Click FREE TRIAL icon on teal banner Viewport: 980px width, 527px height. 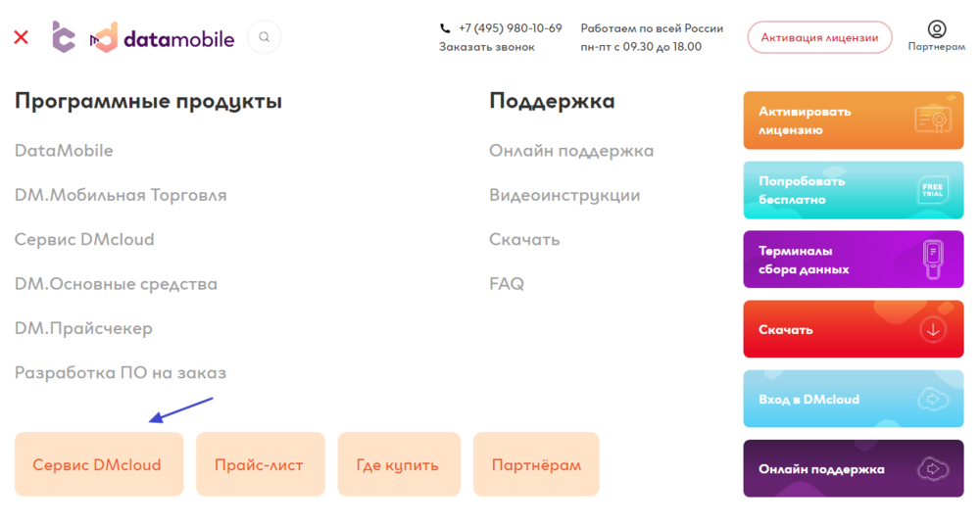(x=933, y=190)
